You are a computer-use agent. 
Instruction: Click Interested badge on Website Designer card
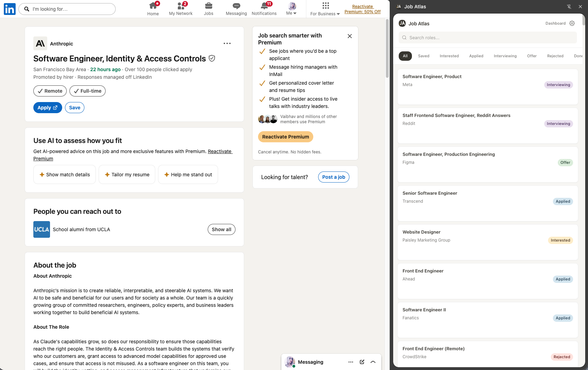(x=560, y=240)
